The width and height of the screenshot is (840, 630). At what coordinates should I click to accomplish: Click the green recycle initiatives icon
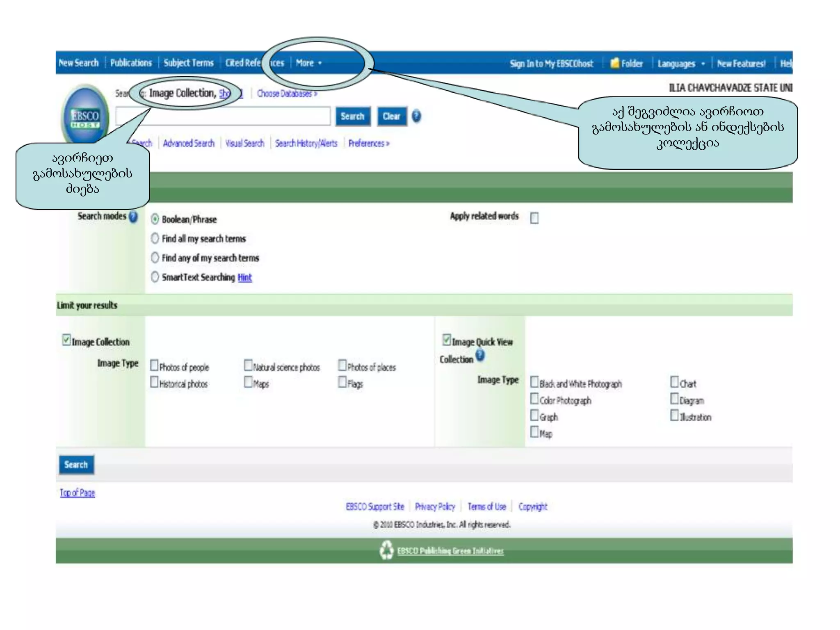coord(386,550)
